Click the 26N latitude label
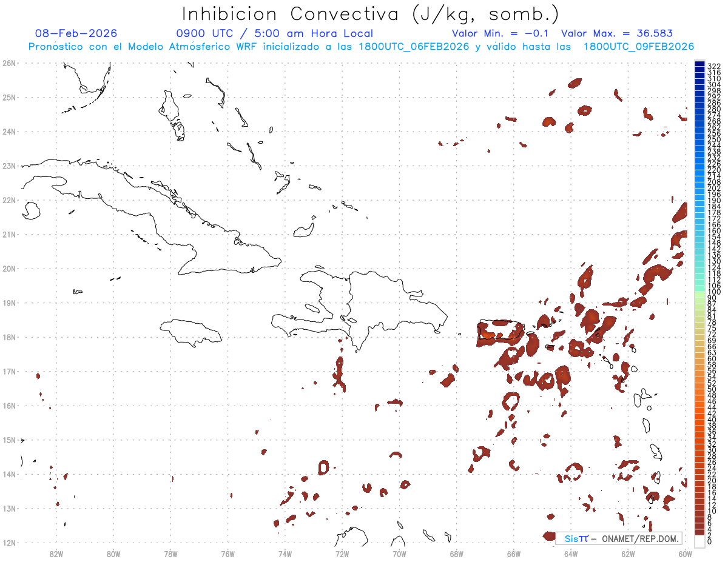Viewport: 728px width, 562px height. pyautogui.click(x=8, y=63)
